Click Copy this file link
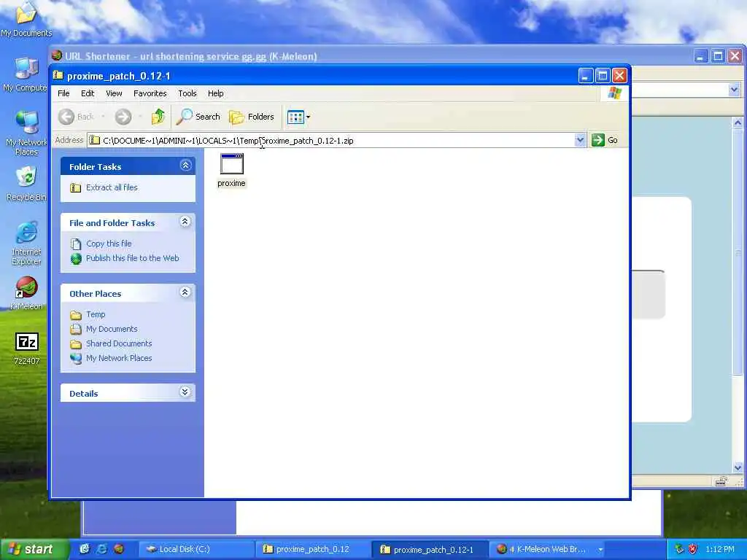 (109, 244)
